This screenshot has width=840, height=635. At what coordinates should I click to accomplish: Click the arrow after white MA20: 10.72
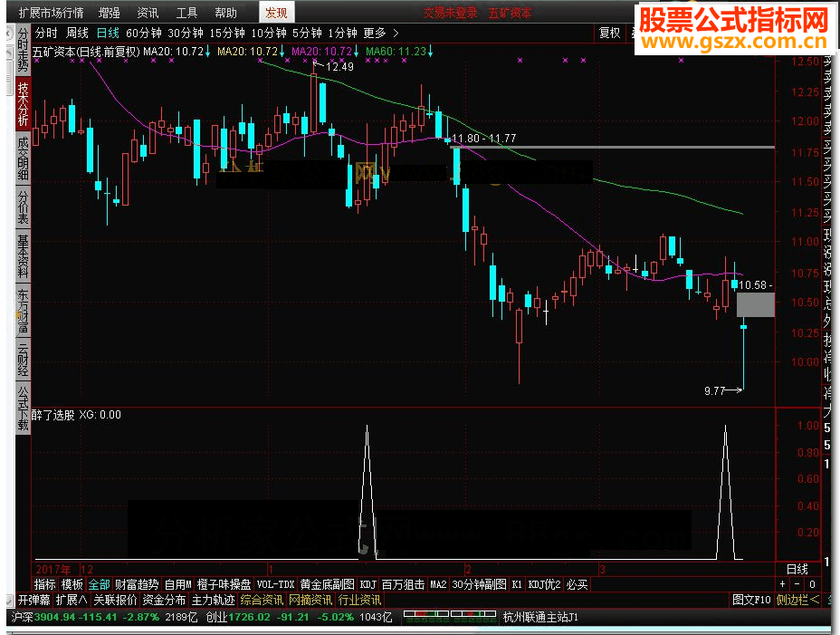click(208, 52)
